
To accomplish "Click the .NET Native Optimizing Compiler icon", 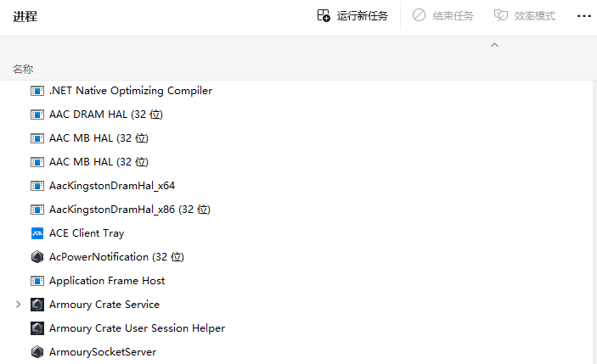I will tap(37, 91).
